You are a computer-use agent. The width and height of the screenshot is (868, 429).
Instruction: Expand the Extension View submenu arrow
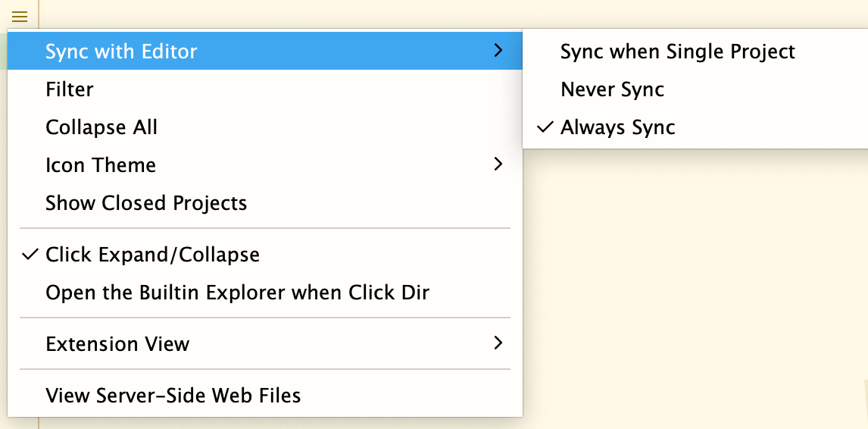coord(498,343)
